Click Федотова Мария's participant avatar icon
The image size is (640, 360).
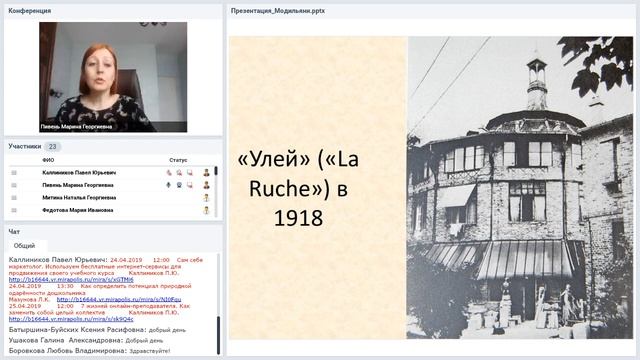coord(207,211)
